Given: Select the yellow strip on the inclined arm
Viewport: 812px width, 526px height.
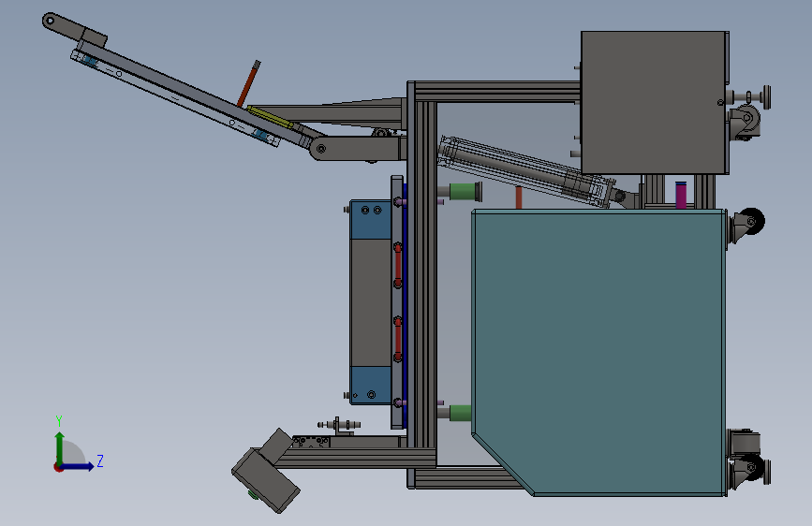Looking at the screenshot, I should (x=270, y=116).
